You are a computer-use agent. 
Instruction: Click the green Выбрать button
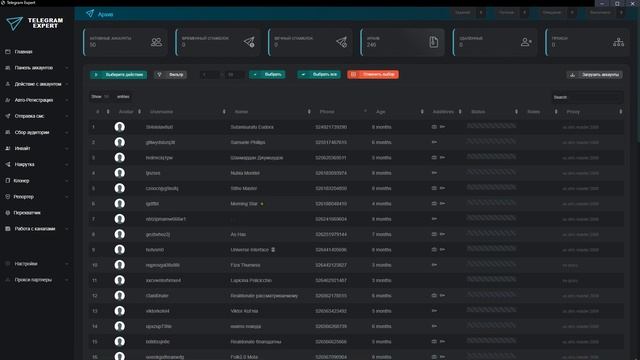(267, 75)
